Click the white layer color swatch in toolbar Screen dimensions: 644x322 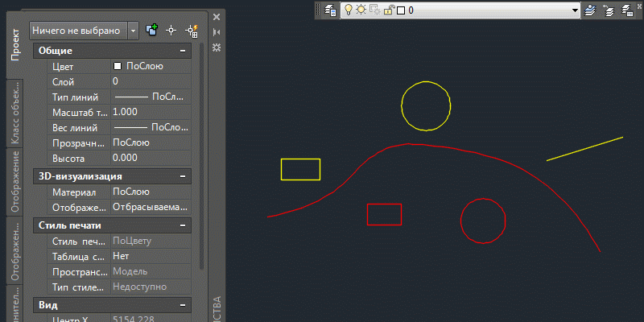[401, 10]
